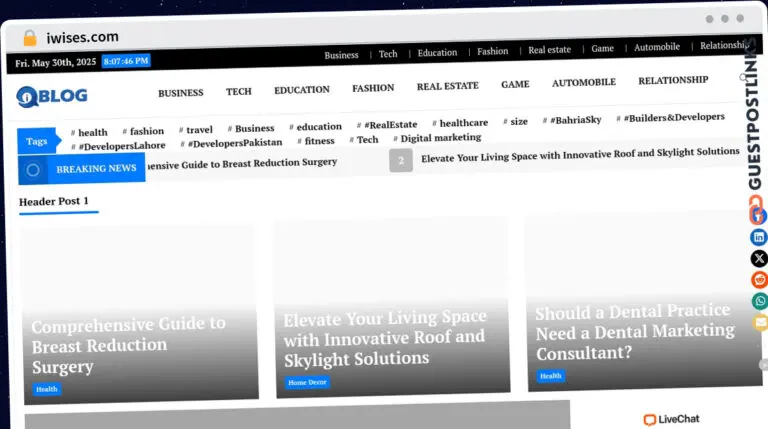Image resolution: width=768 pixels, height=429 pixels.
Task: Click the Breaking News circle icon
Action: click(x=33, y=170)
